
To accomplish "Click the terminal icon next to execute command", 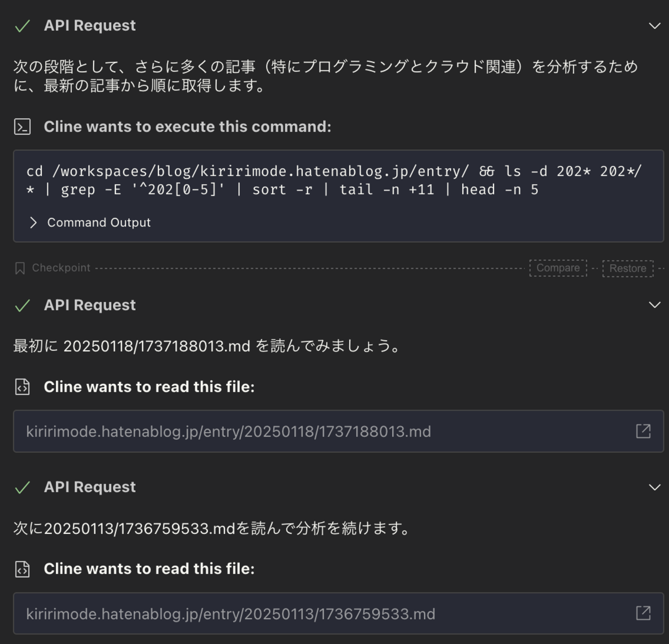I will [x=22, y=127].
